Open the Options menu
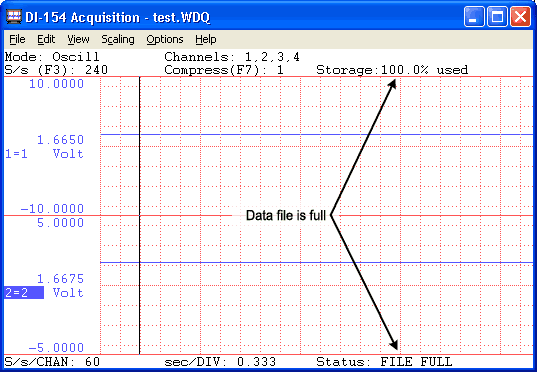537x372 pixels. 165,39
